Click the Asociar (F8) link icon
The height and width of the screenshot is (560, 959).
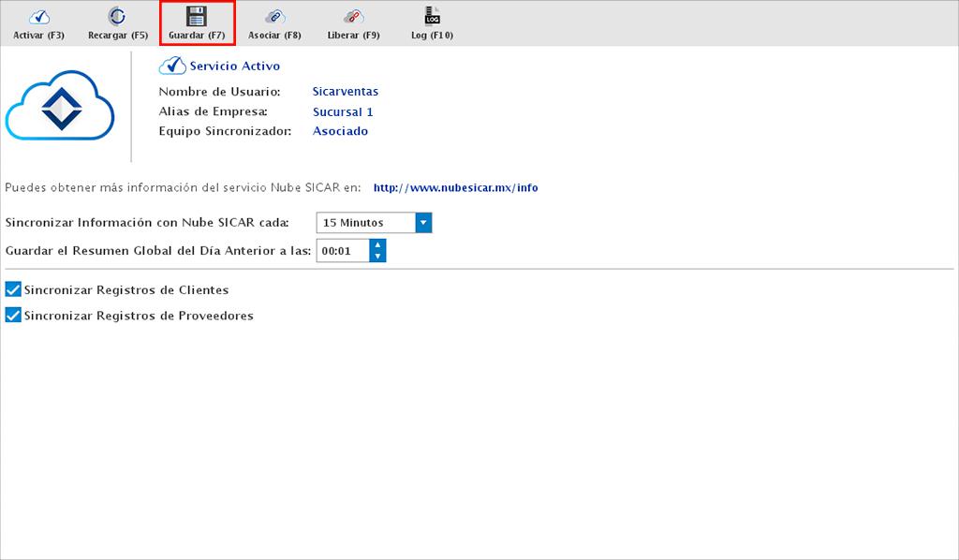coord(274,16)
